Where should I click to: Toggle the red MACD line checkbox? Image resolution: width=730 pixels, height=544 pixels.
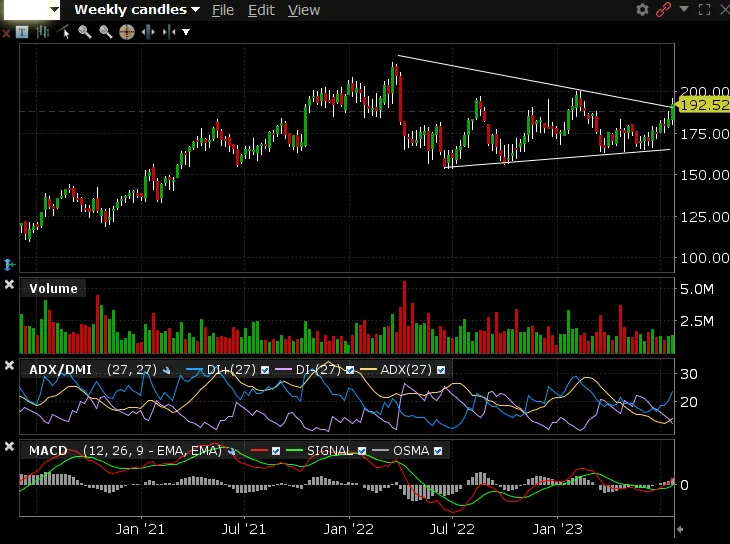pyautogui.click(x=276, y=451)
